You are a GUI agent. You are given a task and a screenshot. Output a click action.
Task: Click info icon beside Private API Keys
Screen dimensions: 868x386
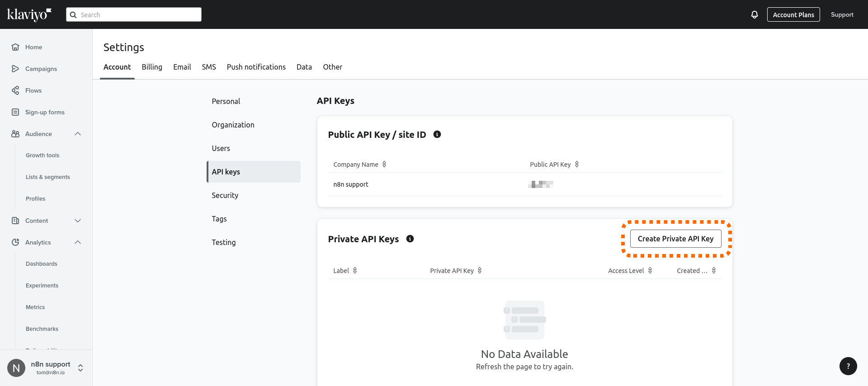tap(410, 239)
